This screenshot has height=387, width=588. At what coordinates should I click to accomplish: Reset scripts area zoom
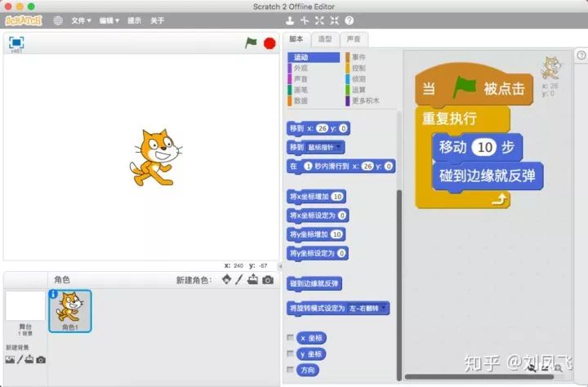[546, 368]
